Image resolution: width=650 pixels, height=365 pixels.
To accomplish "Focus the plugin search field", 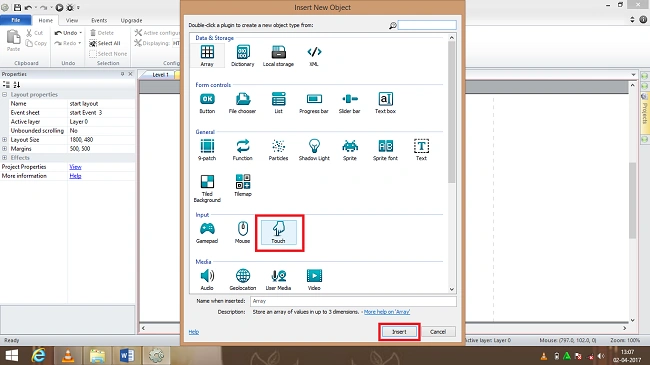I will tap(427, 25).
